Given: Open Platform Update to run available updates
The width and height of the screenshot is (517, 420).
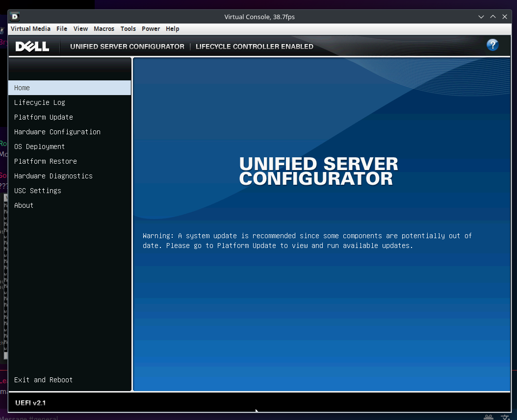Looking at the screenshot, I should pyautogui.click(x=43, y=117).
